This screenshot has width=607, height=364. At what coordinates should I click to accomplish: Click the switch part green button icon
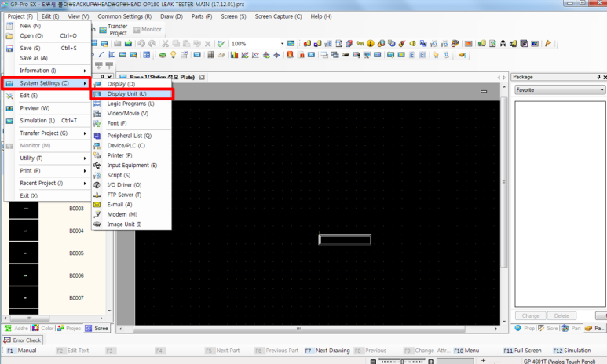coord(163,55)
